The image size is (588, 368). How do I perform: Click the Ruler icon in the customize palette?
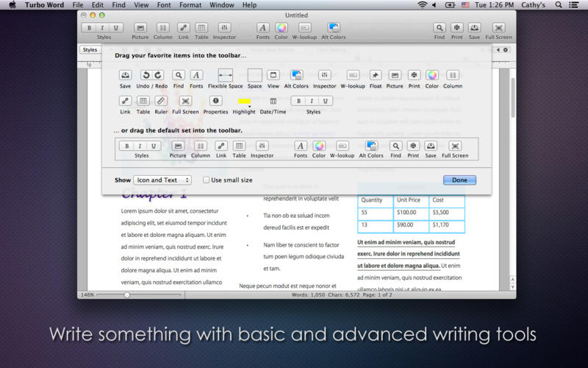pyautogui.click(x=161, y=101)
